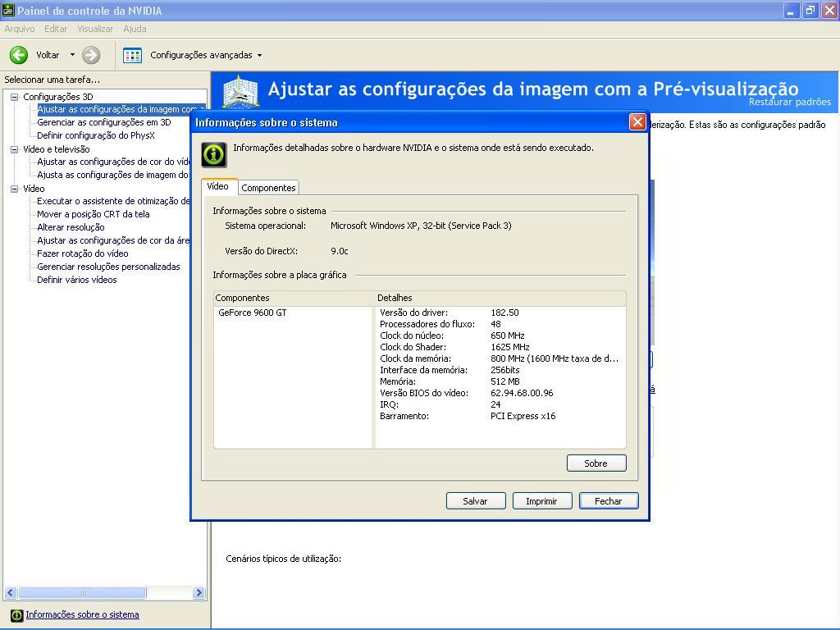This screenshot has height=630, width=840.
Task: Click the 3D preview banner icon
Action: tap(240, 91)
